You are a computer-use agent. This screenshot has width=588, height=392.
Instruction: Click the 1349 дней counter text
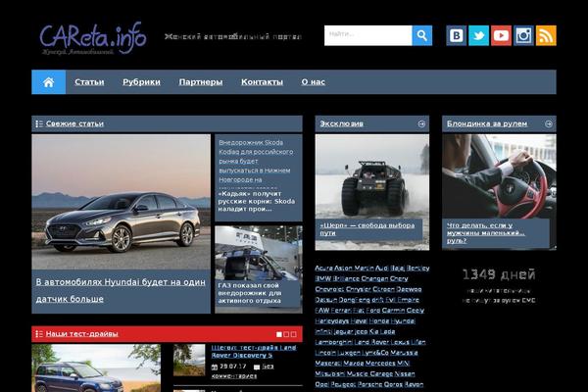coord(499,274)
